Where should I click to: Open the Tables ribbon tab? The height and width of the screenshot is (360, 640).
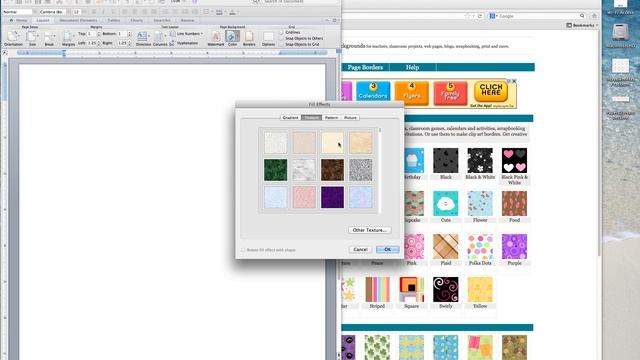tap(114, 20)
